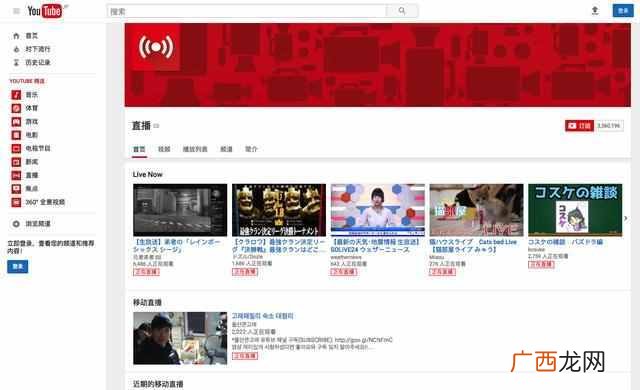
Task: Click the movies icon (电影)
Action: pyautogui.click(x=16, y=135)
